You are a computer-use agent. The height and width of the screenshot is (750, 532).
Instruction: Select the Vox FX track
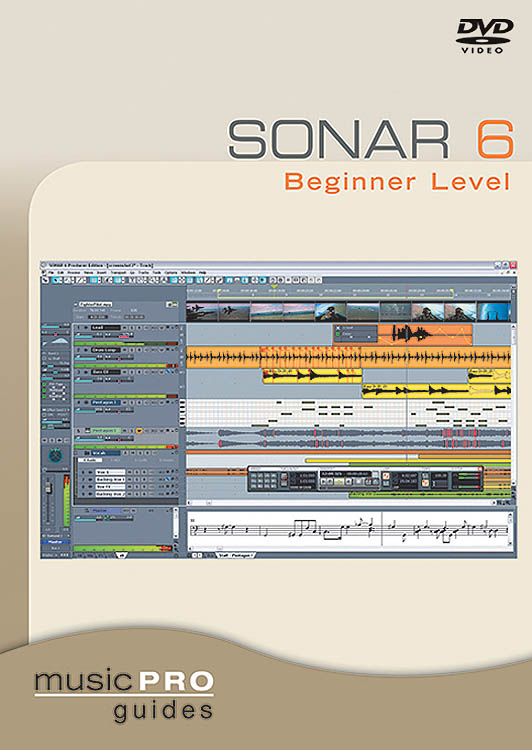(x=110, y=487)
